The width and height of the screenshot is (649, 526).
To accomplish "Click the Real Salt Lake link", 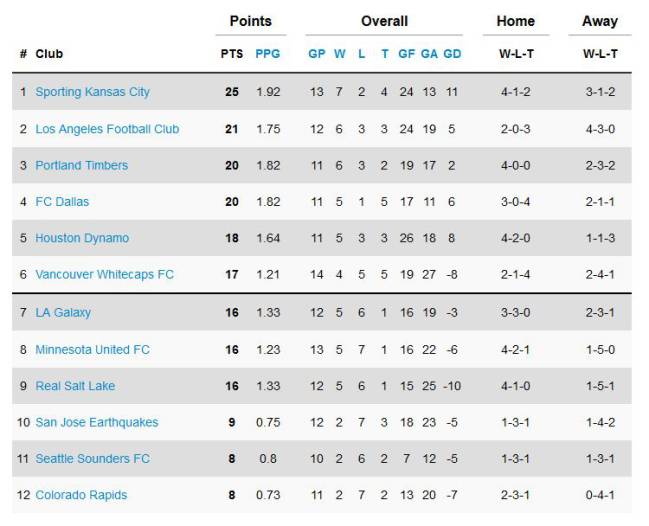I will click(x=75, y=386).
